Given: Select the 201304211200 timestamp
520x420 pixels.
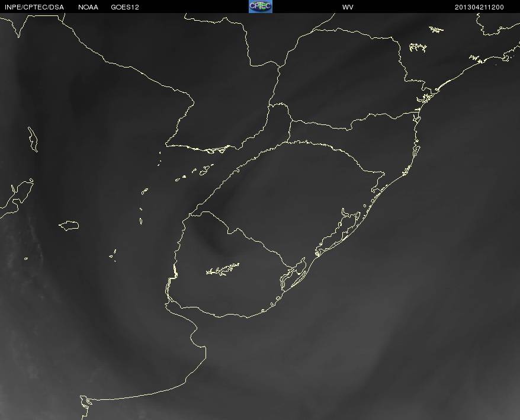Looking at the screenshot, I should click(x=479, y=7).
